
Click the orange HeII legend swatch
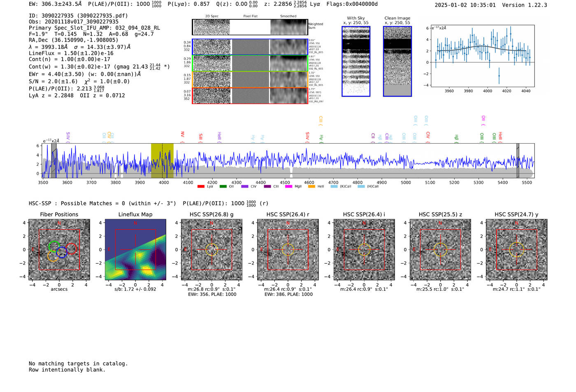tap(311, 186)
